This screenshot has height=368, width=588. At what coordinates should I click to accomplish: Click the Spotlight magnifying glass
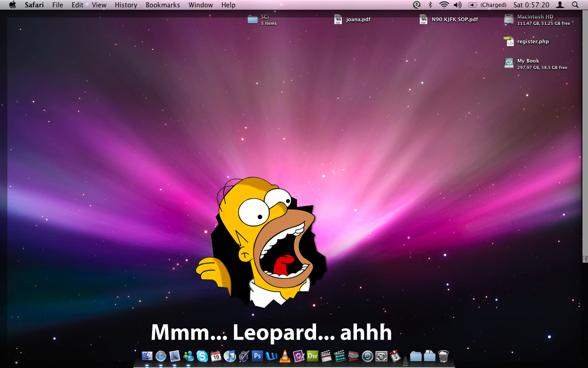click(575, 5)
